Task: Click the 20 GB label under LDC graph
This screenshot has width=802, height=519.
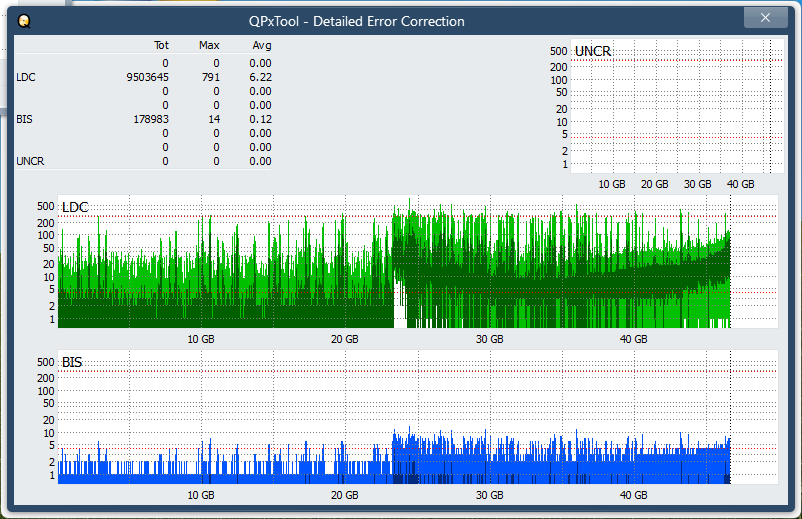Action: 345,339
